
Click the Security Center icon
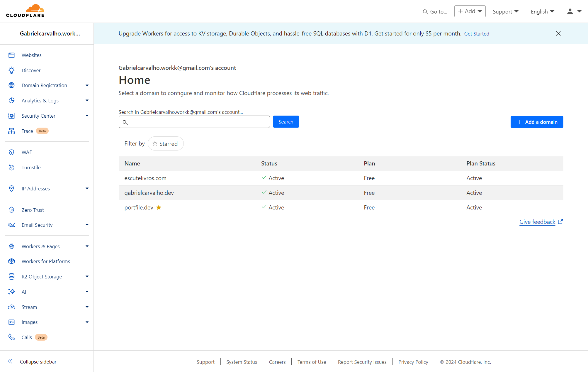click(11, 116)
